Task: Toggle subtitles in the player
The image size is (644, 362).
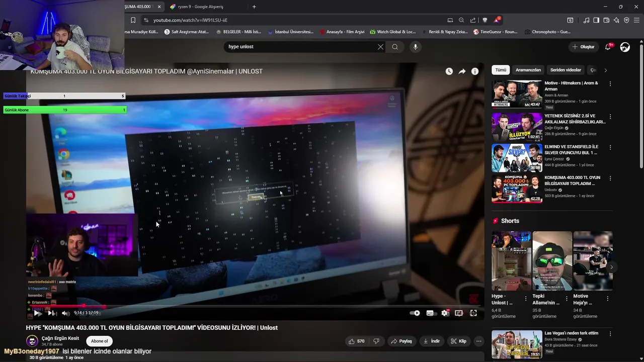Action: [430, 313]
